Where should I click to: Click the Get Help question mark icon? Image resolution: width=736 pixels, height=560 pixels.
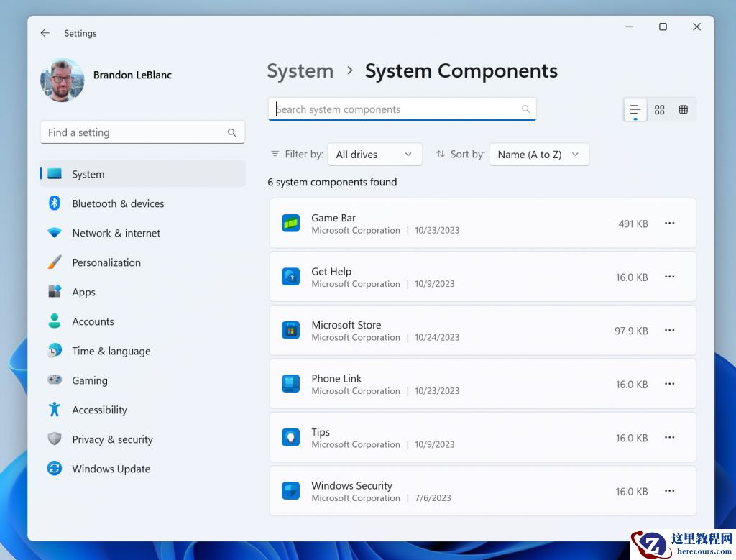290,276
